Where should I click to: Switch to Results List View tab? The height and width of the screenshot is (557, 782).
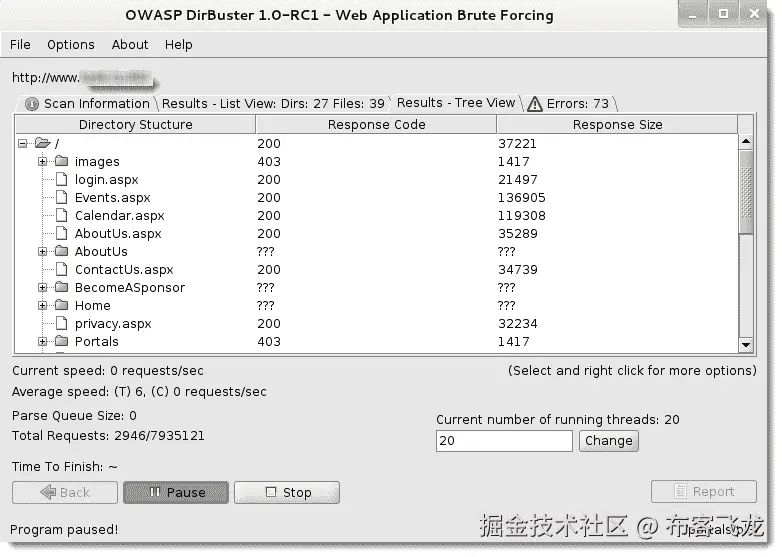[x=273, y=104]
